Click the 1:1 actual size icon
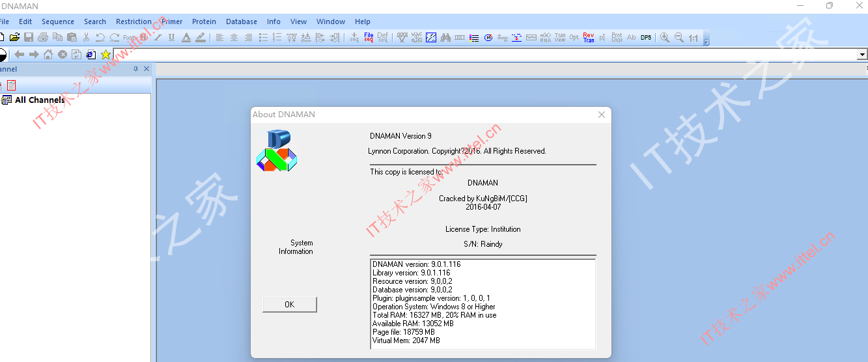The height and width of the screenshot is (362, 868). [693, 38]
